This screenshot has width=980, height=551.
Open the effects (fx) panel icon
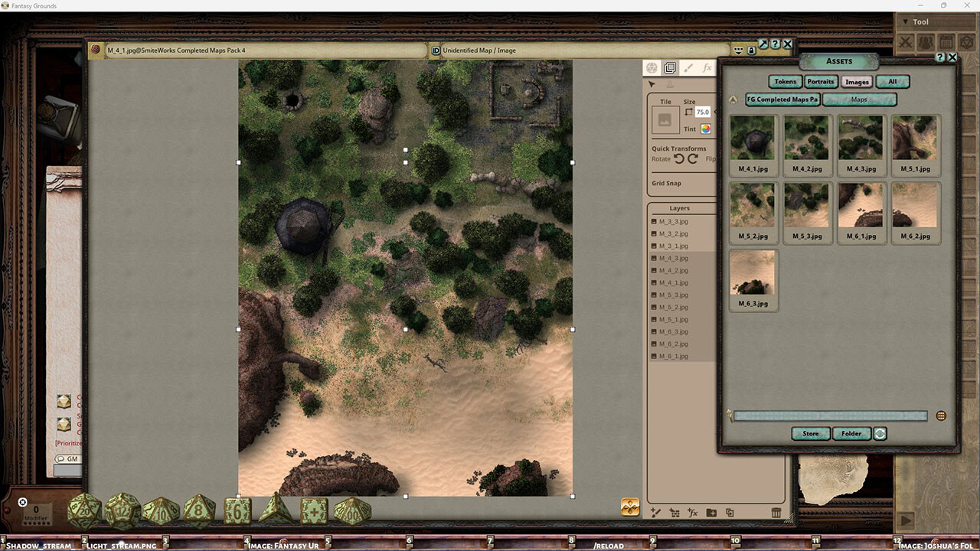(707, 68)
